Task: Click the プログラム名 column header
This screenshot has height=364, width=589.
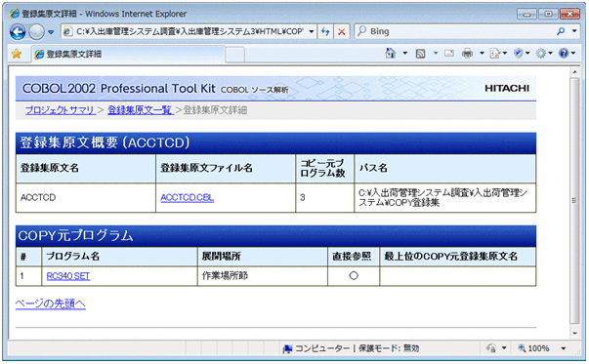Action: (x=119, y=257)
